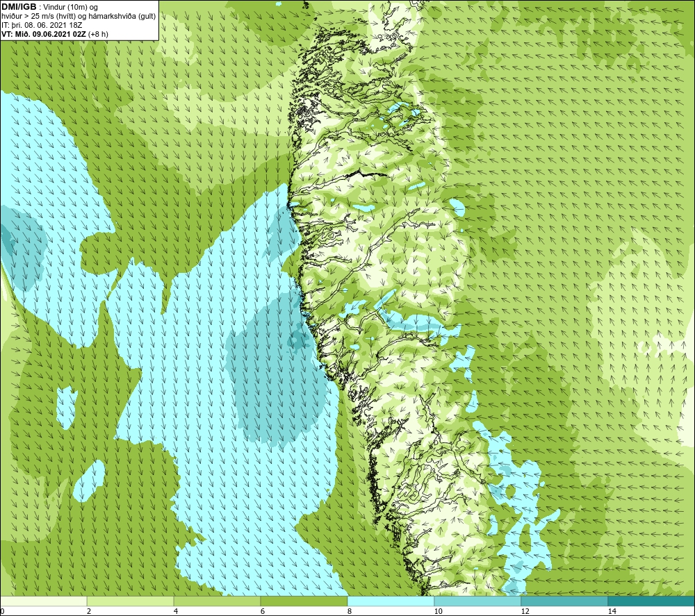The image size is (695, 616).
Task: Click the 'hviður > 25 m/s' legend line
Action: pos(79,17)
